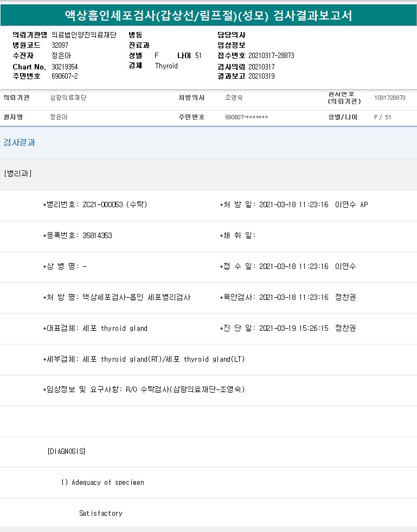Select the Satisfactory result text
Screen dimensions: 417x532
[x=101, y=513]
